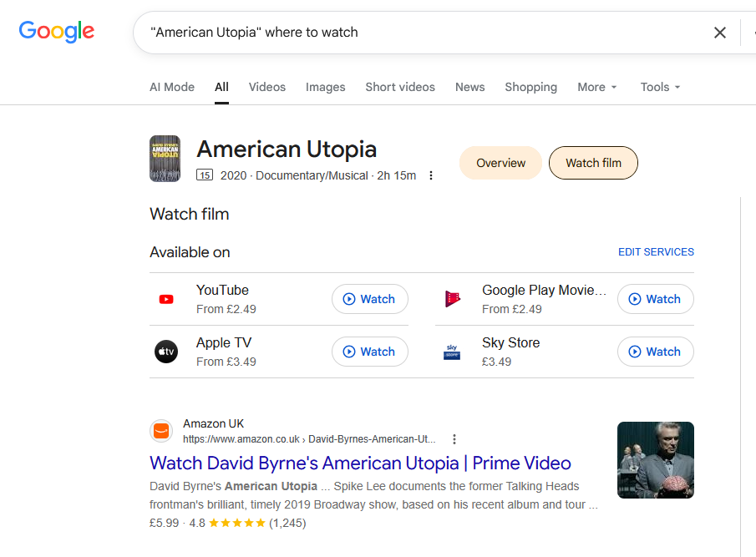Click the Amazon favicon icon

click(161, 431)
